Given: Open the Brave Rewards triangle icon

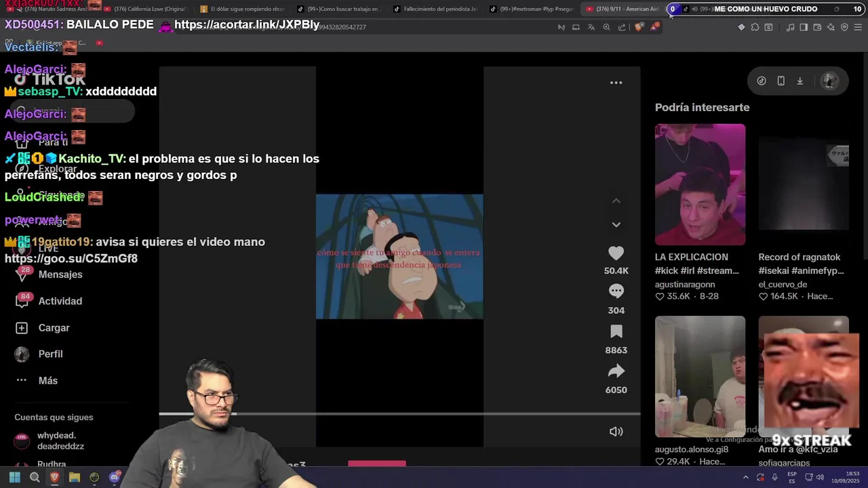Looking at the screenshot, I should (x=654, y=27).
